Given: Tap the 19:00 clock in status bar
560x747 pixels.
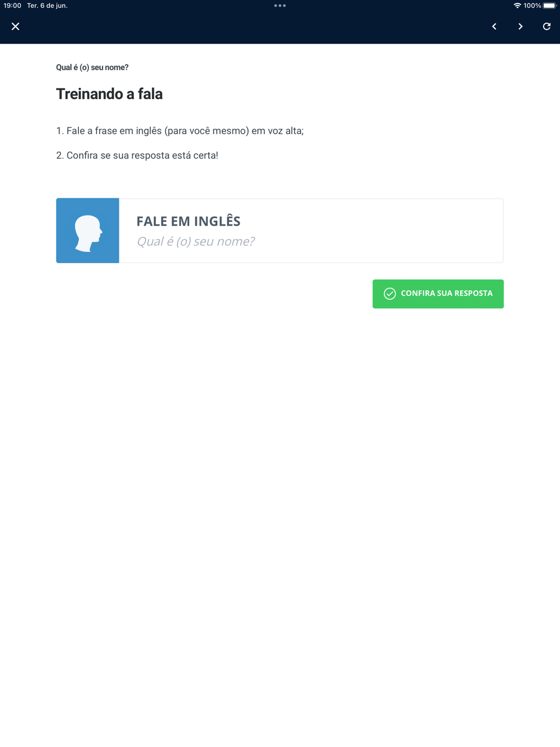Looking at the screenshot, I should click(12, 6).
